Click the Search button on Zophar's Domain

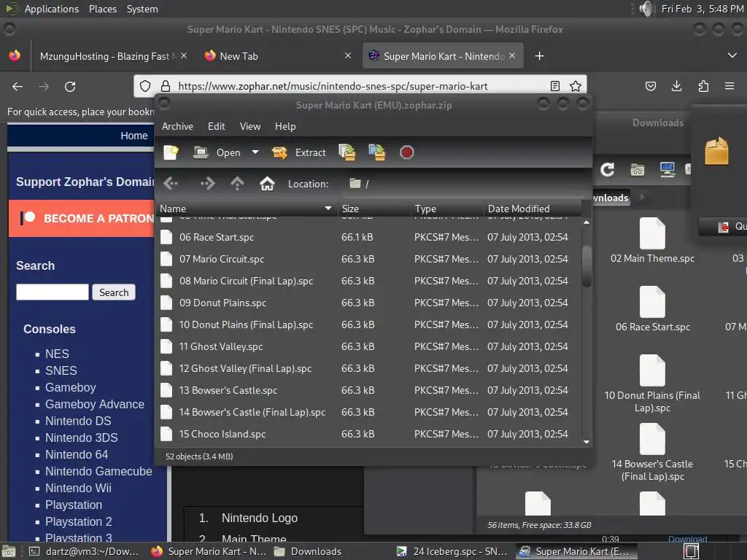point(114,292)
